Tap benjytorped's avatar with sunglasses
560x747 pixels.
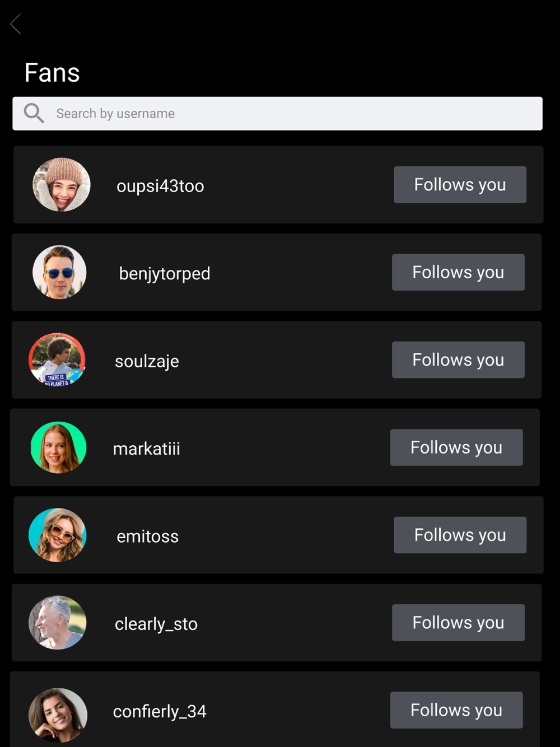point(59,272)
